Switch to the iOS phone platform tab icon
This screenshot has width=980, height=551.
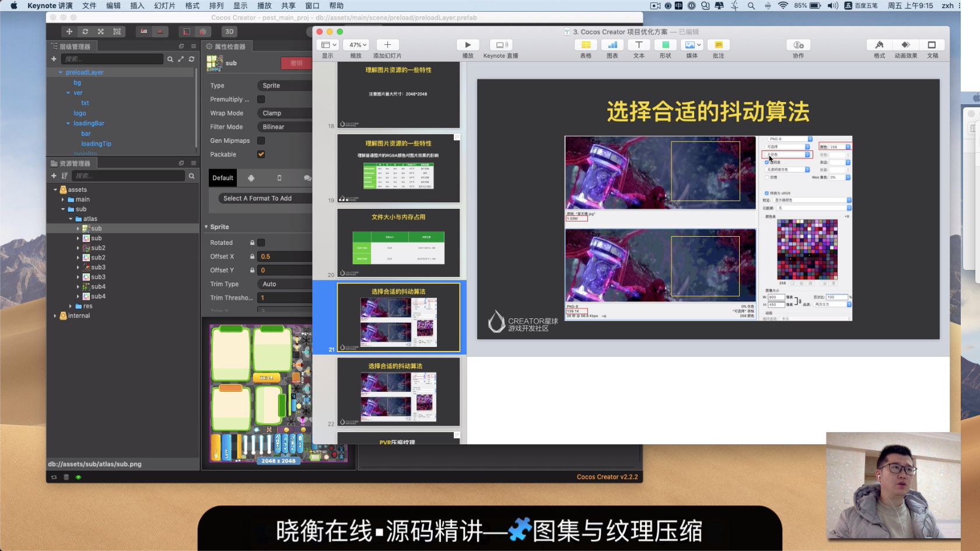pyautogui.click(x=279, y=178)
